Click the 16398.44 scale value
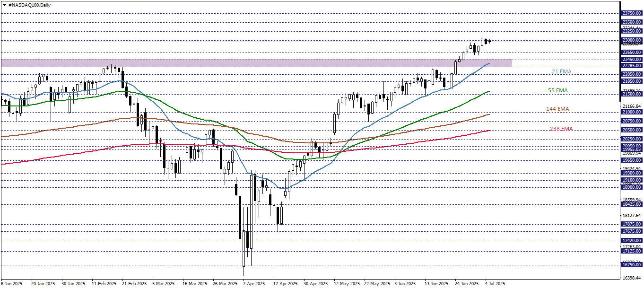644x289 pixels. click(x=632, y=278)
